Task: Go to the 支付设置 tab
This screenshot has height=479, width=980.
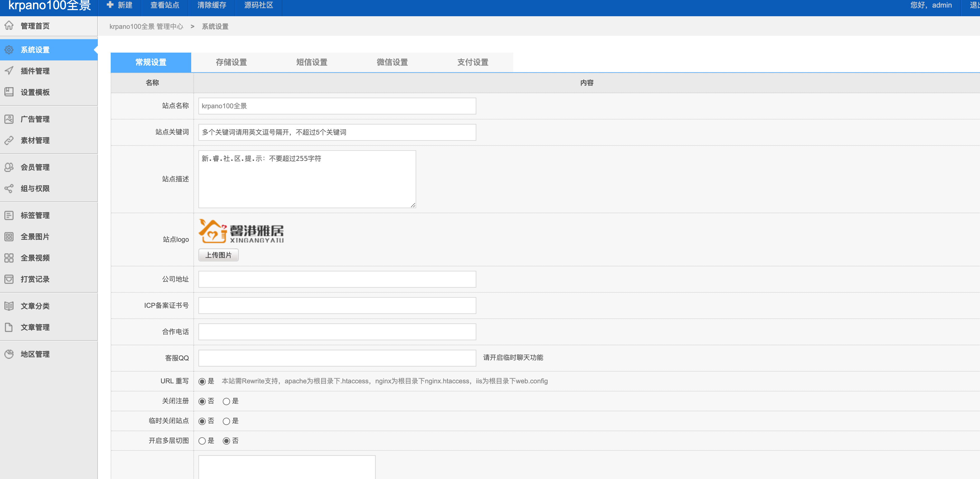Action: [473, 62]
